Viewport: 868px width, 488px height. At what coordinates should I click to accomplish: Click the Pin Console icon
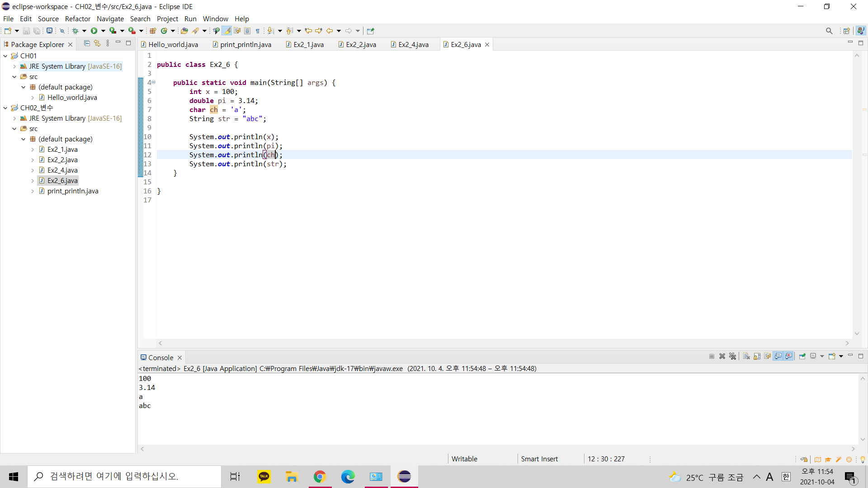802,356
